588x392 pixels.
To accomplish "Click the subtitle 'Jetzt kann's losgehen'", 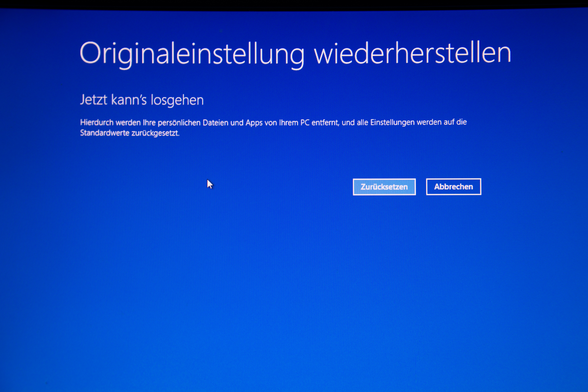I will click(142, 100).
